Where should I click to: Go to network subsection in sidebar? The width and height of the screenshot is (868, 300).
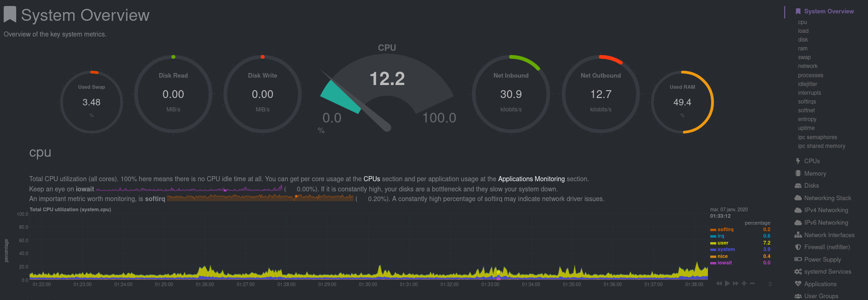pos(808,66)
